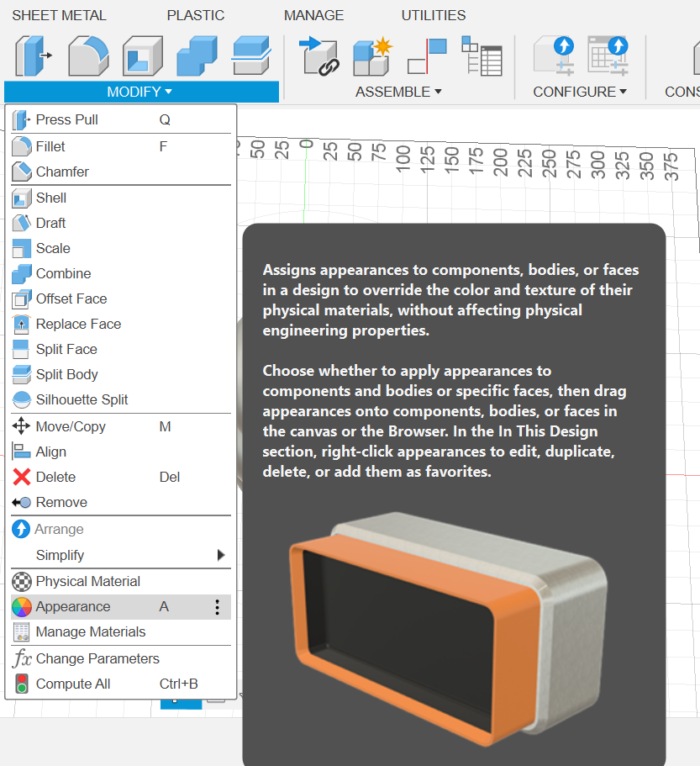
Task: Click the linked-arrow insert icon in Assemble
Action: (318, 56)
